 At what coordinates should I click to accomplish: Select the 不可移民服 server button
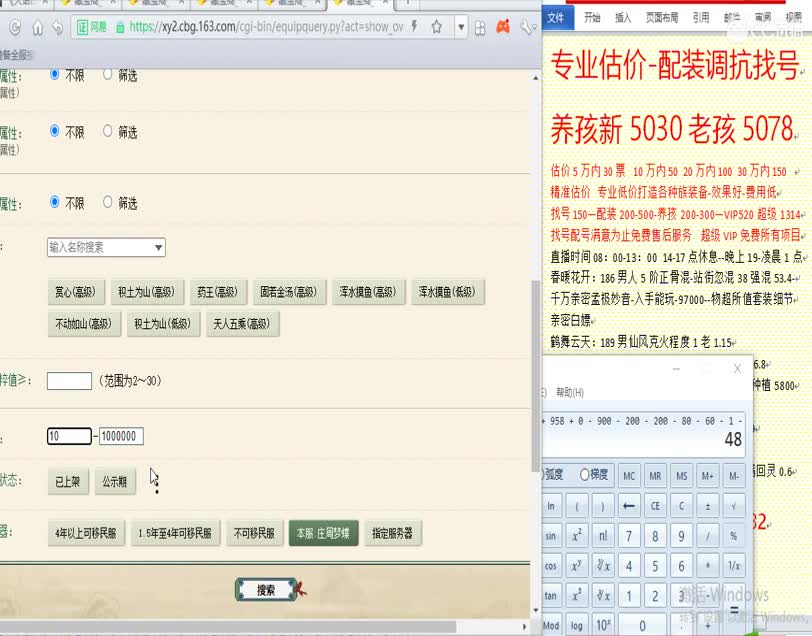coord(254,533)
